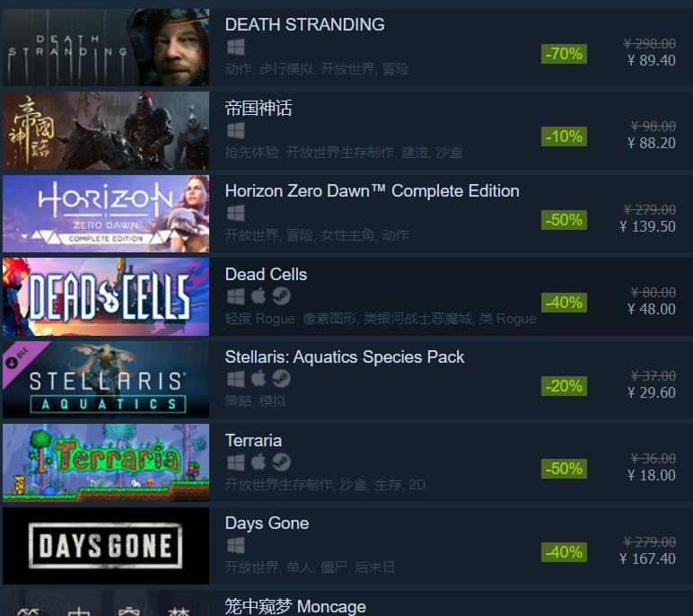Click the Windows icon under Days Gone

[x=235, y=546]
